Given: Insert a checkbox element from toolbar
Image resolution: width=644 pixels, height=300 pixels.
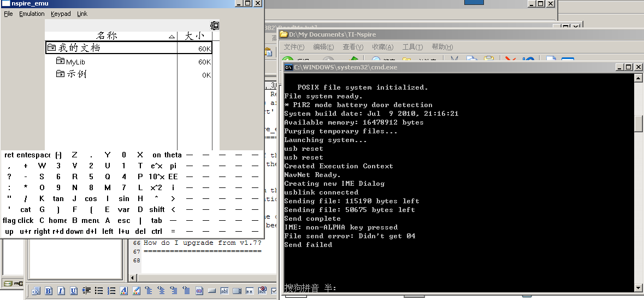Looking at the screenshot, I should (x=274, y=291).
